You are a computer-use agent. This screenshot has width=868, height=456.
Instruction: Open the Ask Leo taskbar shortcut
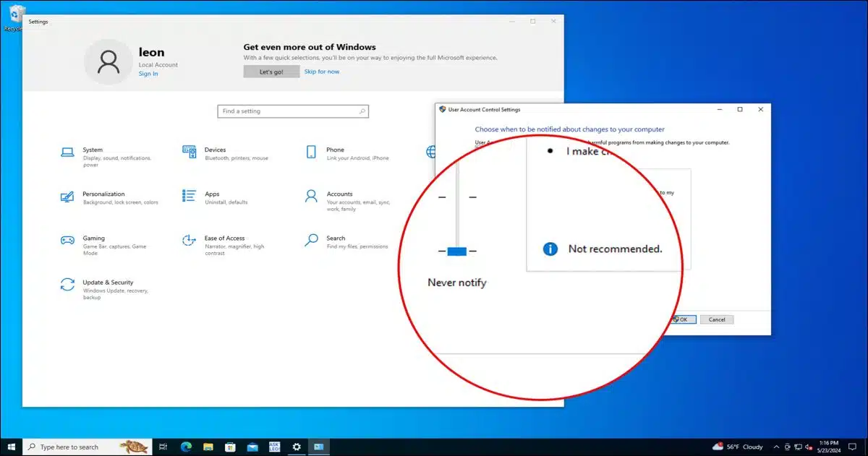pos(274,447)
